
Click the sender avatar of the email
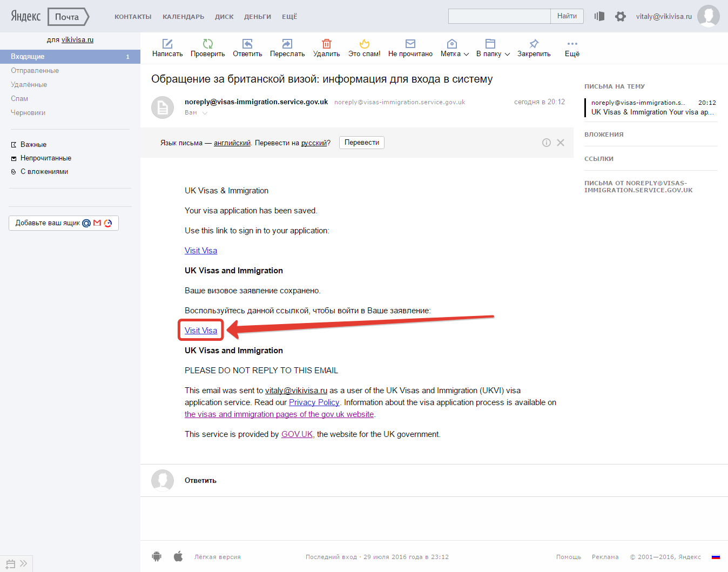pyautogui.click(x=163, y=107)
